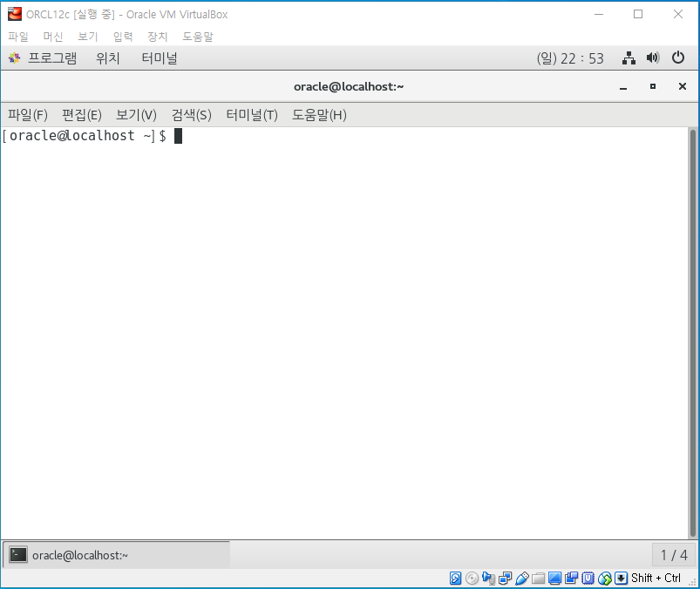The height and width of the screenshot is (589, 700).
Task: Open the 프로그램 applications menu
Action: [x=52, y=58]
